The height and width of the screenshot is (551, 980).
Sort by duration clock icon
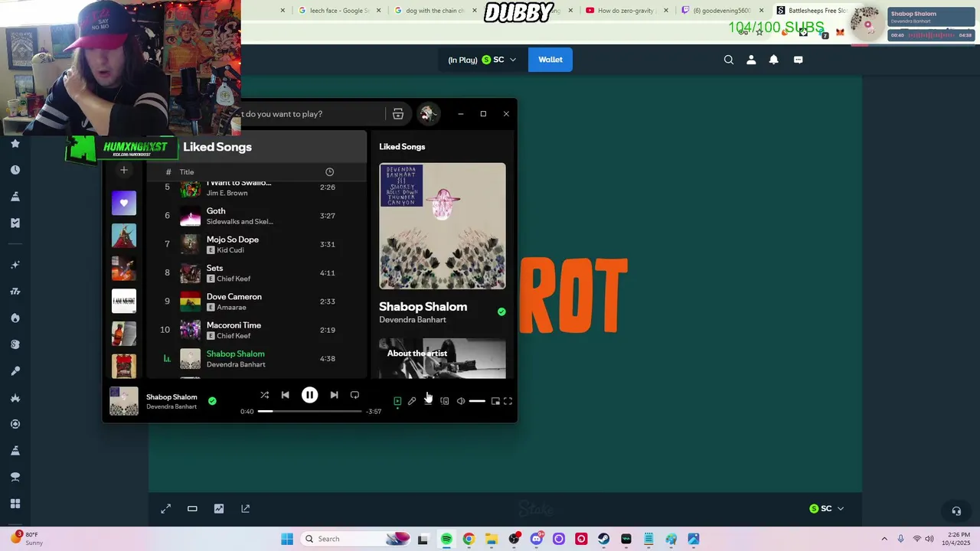(x=329, y=172)
